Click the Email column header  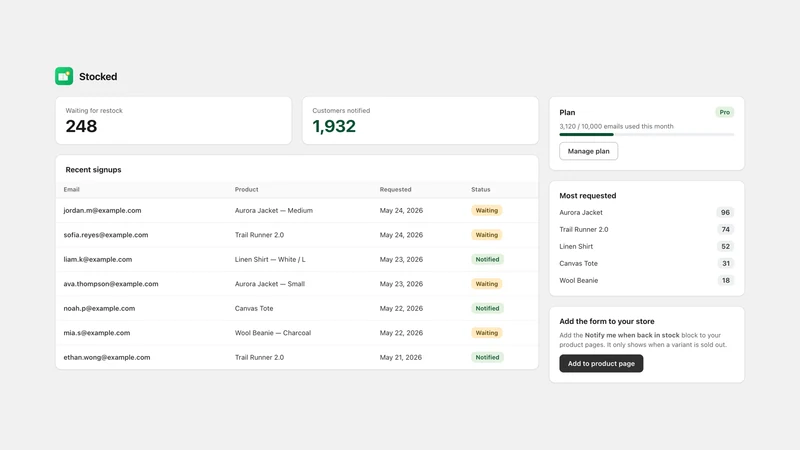coord(71,189)
